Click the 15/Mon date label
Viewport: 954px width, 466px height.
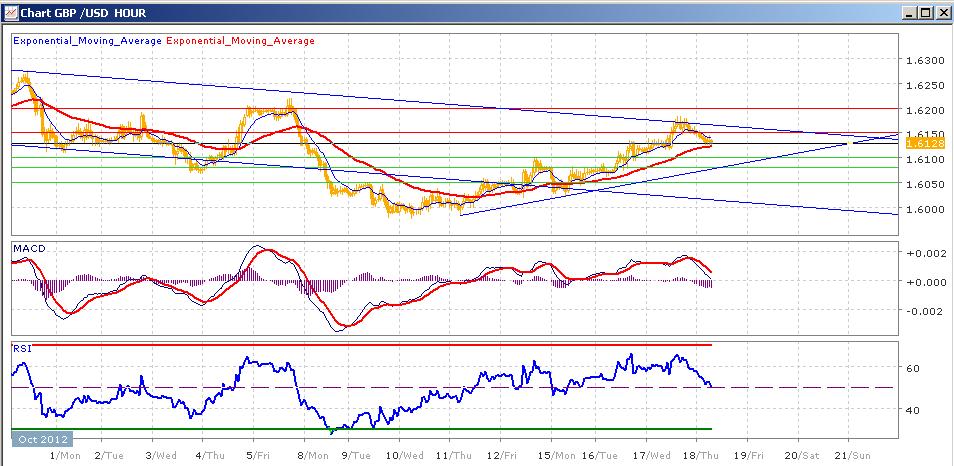point(556,454)
